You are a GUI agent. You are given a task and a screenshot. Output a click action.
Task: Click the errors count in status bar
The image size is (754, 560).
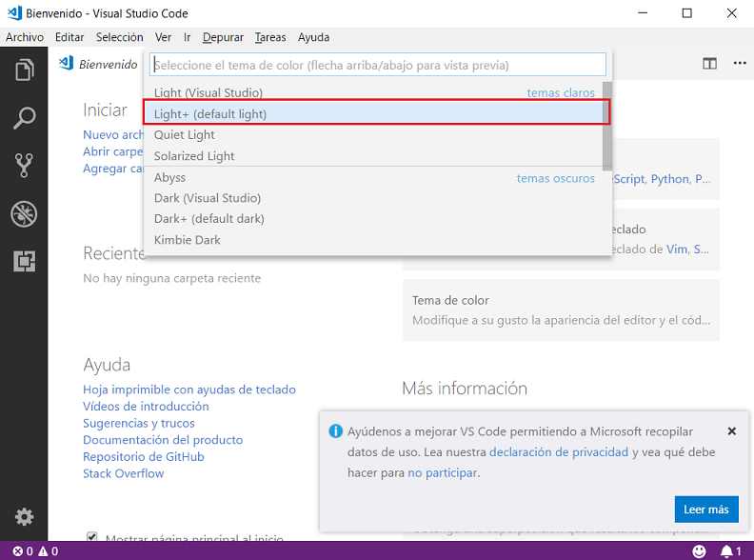[x=23, y=551]
